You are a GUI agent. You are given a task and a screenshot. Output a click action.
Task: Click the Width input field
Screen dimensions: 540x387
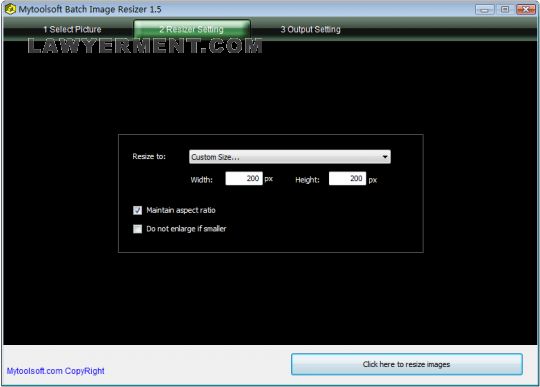pos(244,178)
